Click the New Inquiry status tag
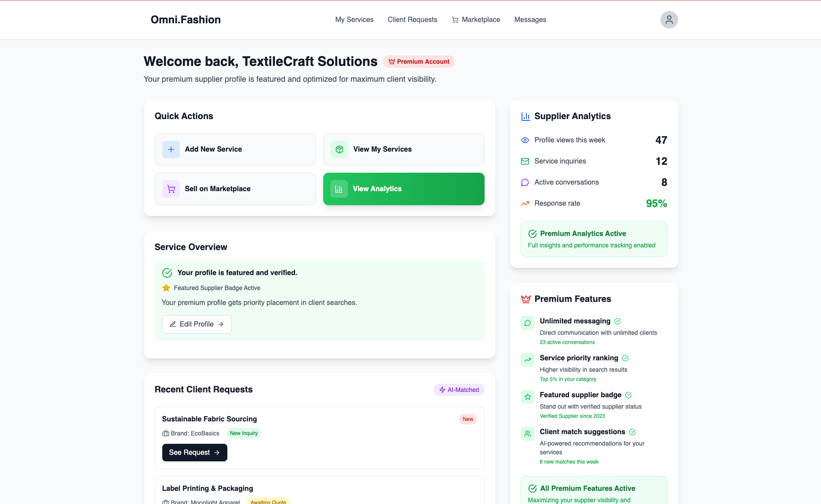Screen dimensions: 821x504 click(x=244, y=433)
